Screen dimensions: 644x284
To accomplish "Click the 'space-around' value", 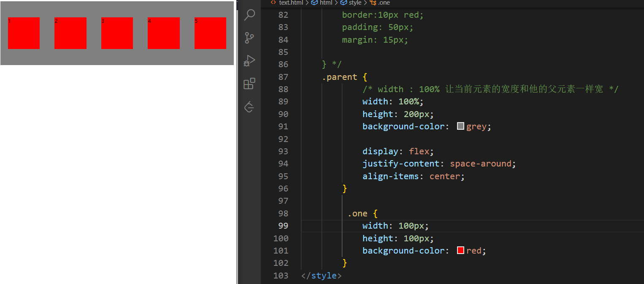I will point(480,164).
